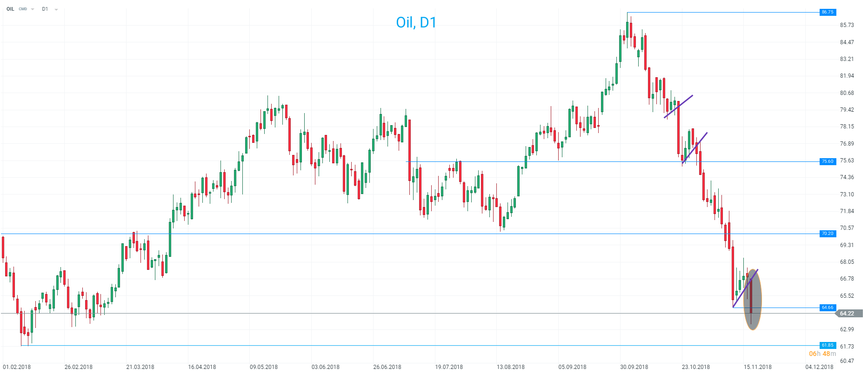This screenshot has height=375, width=868.
Task: Click the D1 interval label
Action: click(45, 9)
